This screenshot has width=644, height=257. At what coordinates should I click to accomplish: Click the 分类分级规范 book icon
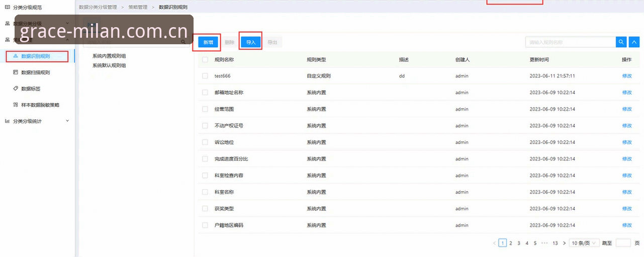click(x=8, y=8)
